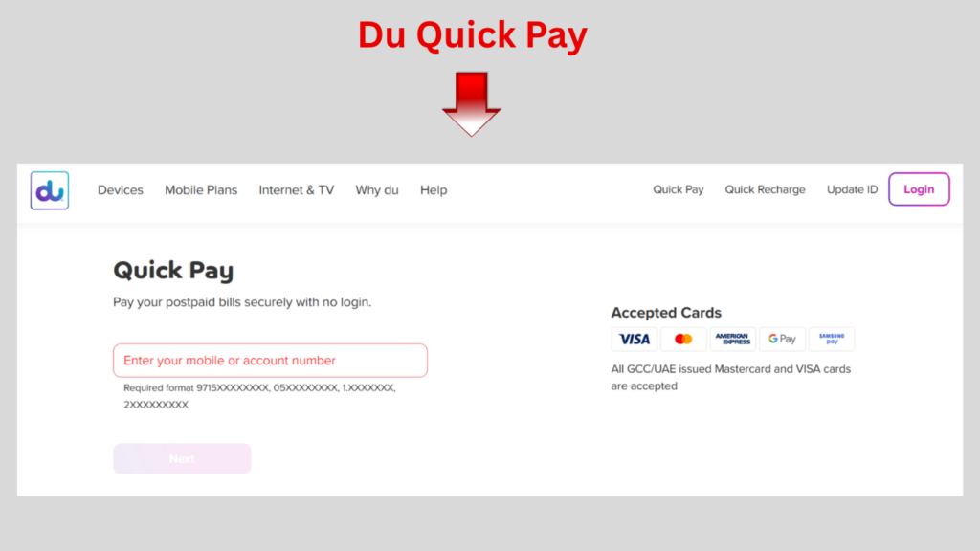This screenshot has width=980, height=551.
Task: Open the Mobile Plans menu
Action: point(201,190)
